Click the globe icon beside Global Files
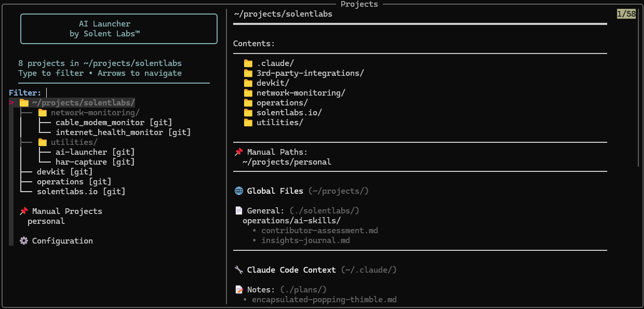The image size is (644, 309). [239, 191]
